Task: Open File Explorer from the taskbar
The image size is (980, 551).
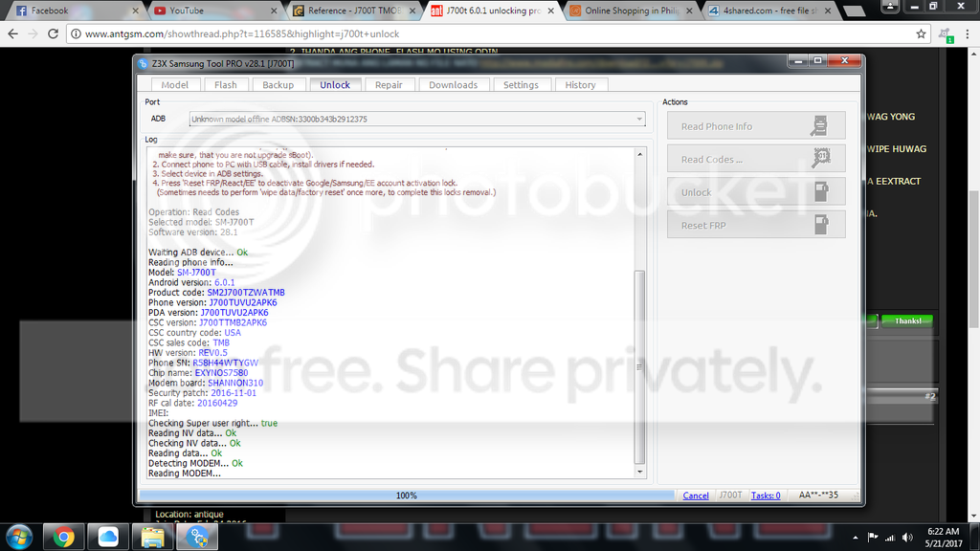Action: 152,537
